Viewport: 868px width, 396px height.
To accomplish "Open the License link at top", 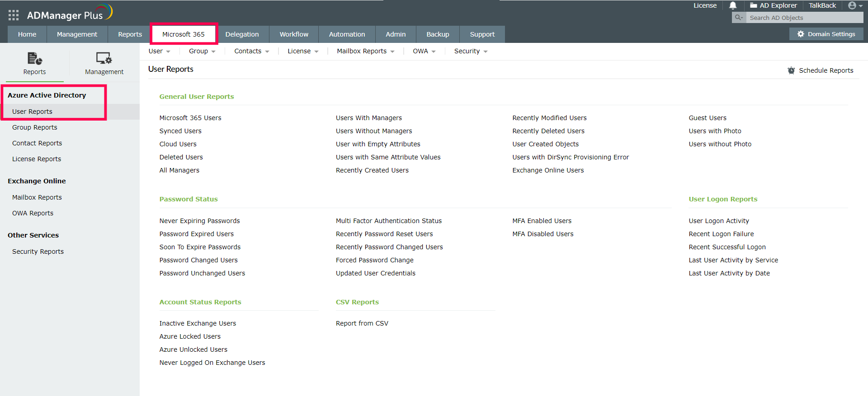I will click(705, 5).
